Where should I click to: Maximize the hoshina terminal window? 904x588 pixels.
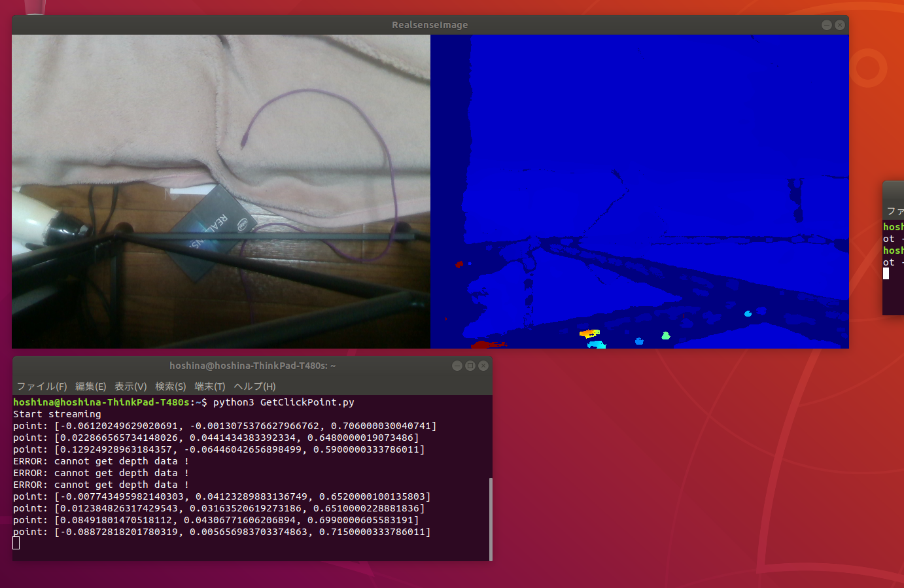(x=470, y=366)
